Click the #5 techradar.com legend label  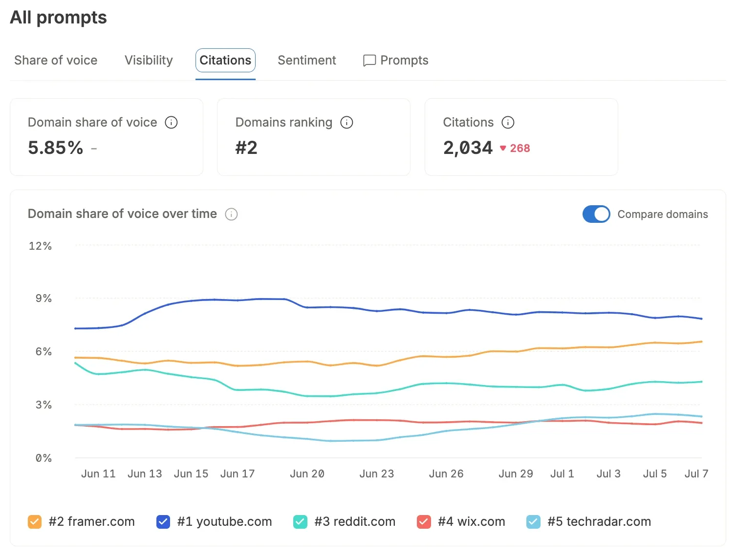[x=600, y=521]
